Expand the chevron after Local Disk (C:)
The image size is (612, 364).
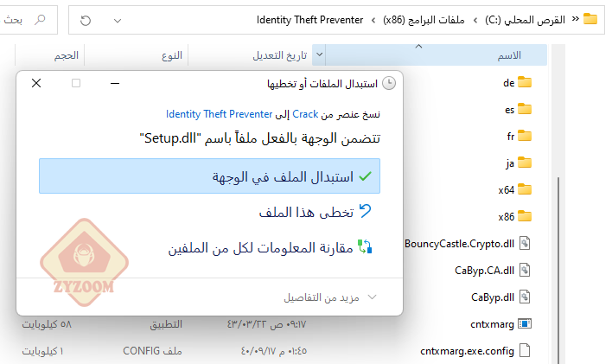475,20
